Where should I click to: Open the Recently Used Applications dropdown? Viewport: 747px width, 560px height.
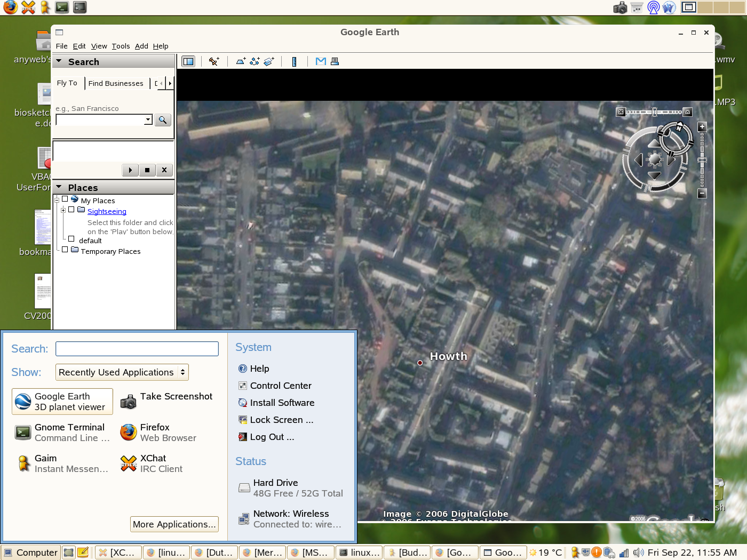pyautogui.click(x=122, y=372)
